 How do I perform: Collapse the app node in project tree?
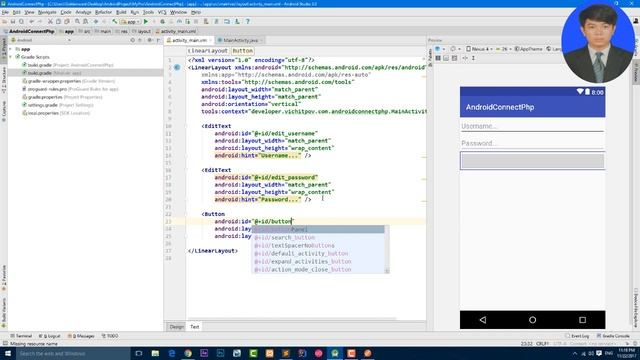coord(11,49)
